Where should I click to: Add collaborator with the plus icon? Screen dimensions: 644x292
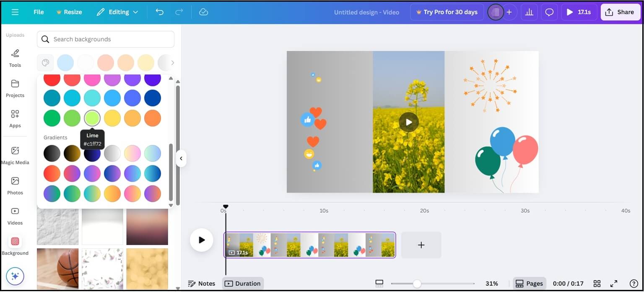pyautogui.click(x=509, y=12)
